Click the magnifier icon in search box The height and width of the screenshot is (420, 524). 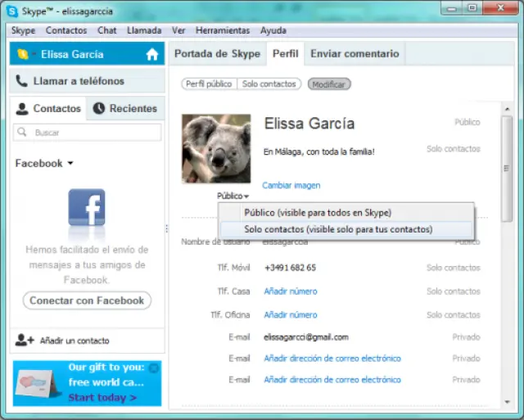coord(22,132)
